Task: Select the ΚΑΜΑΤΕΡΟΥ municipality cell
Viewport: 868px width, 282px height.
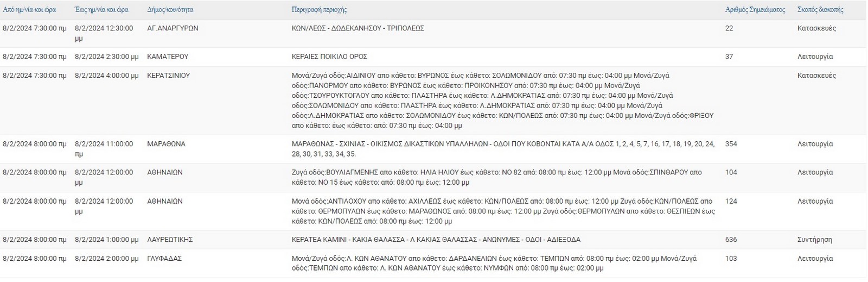Action: pyautogui.click(x=168, y=57)
